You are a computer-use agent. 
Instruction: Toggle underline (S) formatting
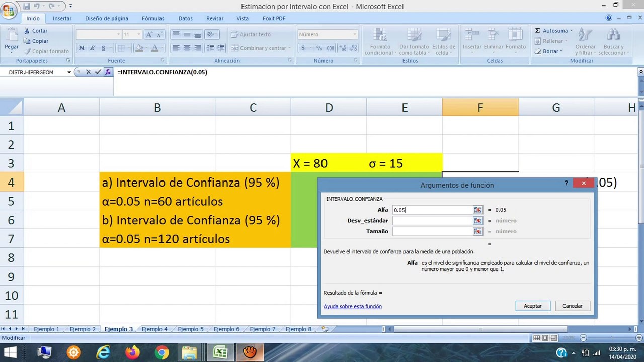click(103, 48)
